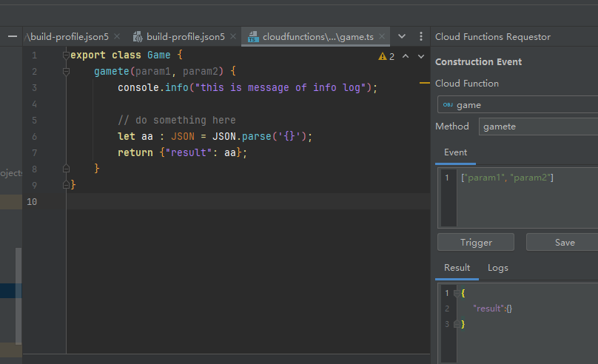
Task: Select the Result tab
Action: coord(457,268)
